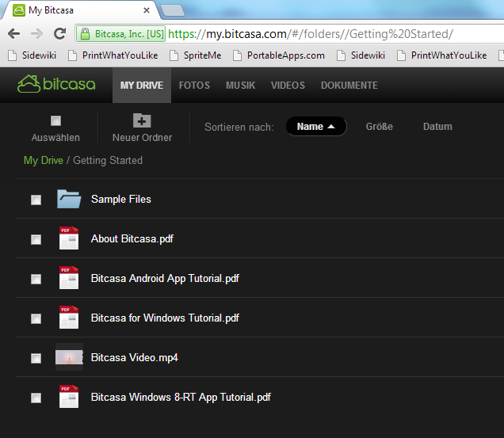Check the Sample Files checkbox
Screen dimensions: 504x438
click(x=36, y=200)
